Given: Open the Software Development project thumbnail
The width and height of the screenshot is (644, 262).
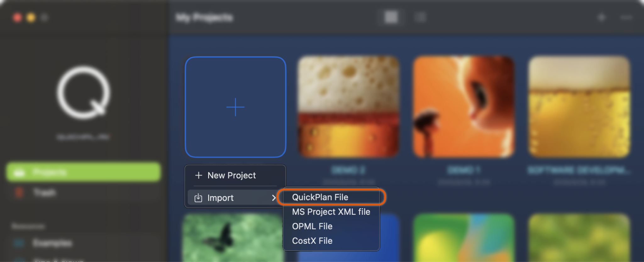Looking at the screenshot, I should pyautogui.click(x=579, y=107).
